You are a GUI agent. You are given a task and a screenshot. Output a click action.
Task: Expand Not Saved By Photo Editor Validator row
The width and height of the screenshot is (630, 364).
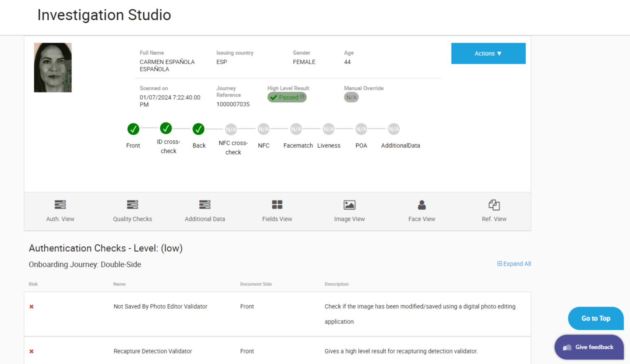160,307
